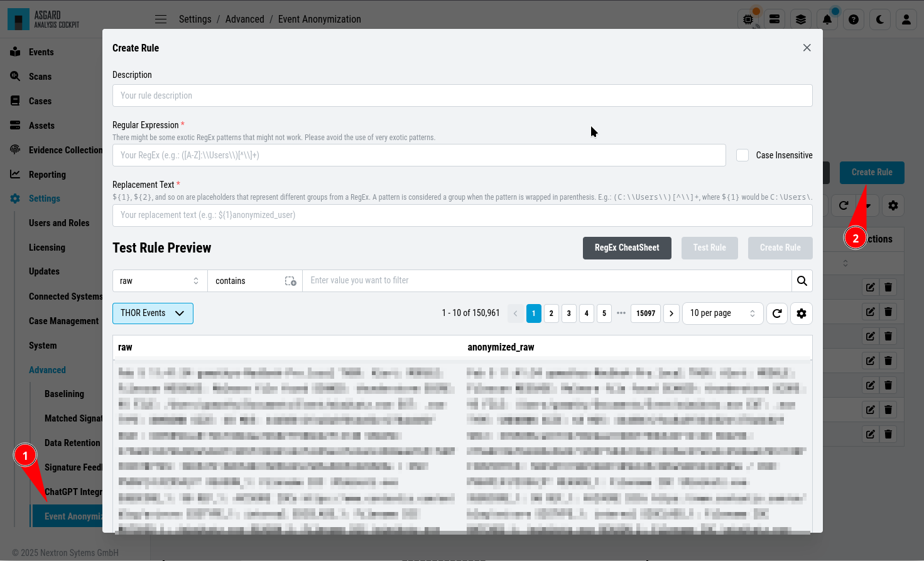Viewport: 924px width, 561px height.
Task: Refresh the background rules table
Action: [x=844, y=205]
